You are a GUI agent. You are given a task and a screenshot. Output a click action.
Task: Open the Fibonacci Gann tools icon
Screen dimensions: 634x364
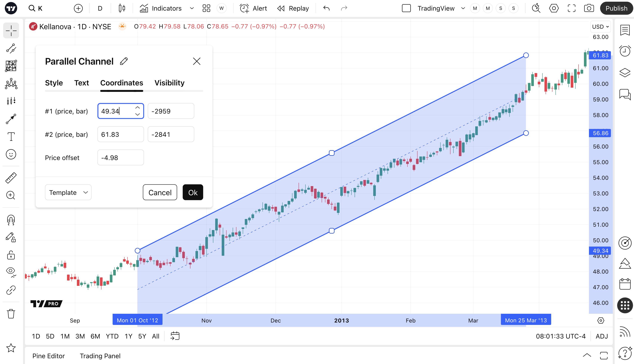click(11, 66)
